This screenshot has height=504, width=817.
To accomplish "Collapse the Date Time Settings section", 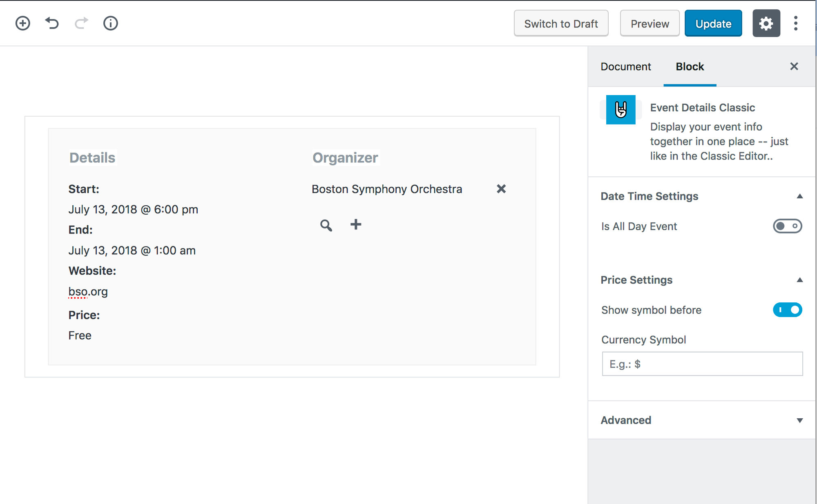I will [799, 196].
